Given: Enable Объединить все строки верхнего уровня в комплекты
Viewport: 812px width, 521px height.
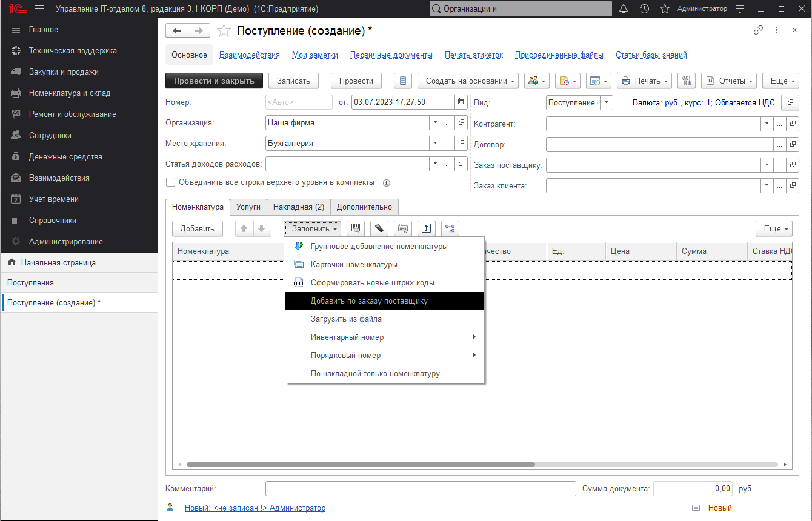Looking at the screenshot, I should point(170,182).
